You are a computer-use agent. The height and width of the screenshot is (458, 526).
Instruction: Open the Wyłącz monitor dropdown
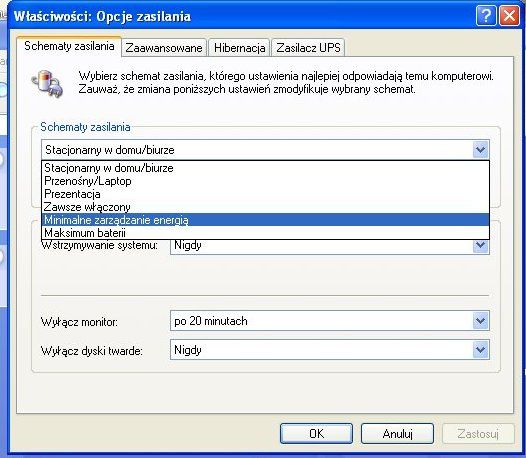[481, 321]
